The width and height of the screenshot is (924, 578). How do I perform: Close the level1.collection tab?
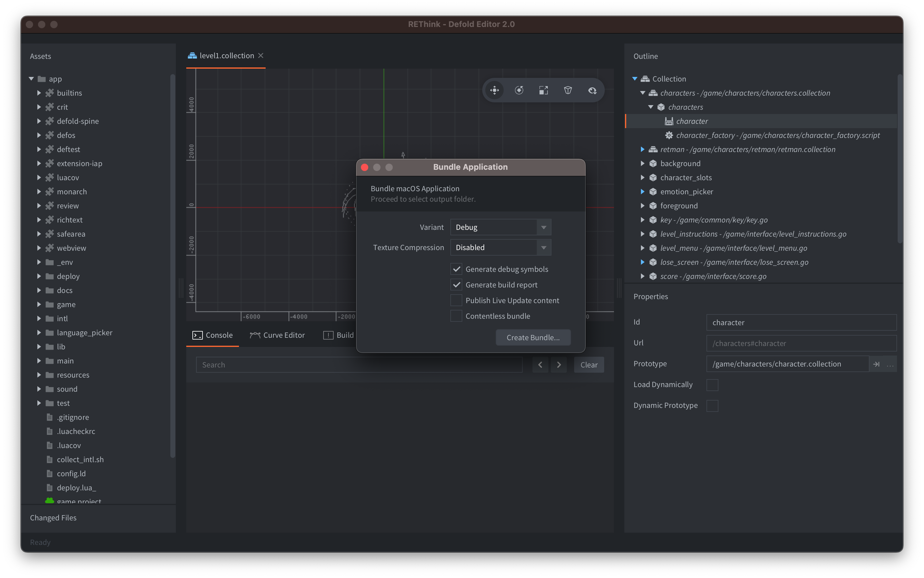click(x=261, y=55)
